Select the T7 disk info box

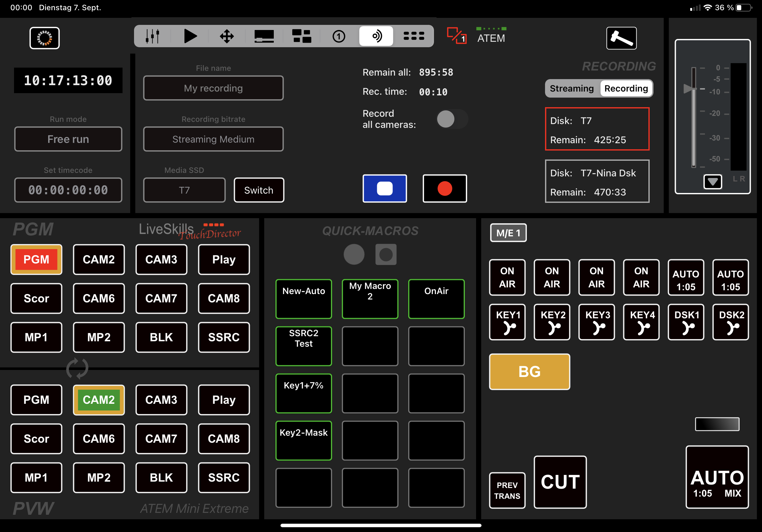(597, 129)
